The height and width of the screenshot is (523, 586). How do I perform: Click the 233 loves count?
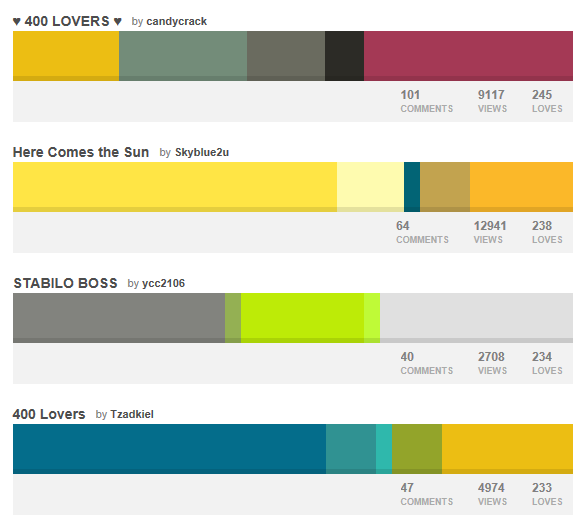pos(547,494)
